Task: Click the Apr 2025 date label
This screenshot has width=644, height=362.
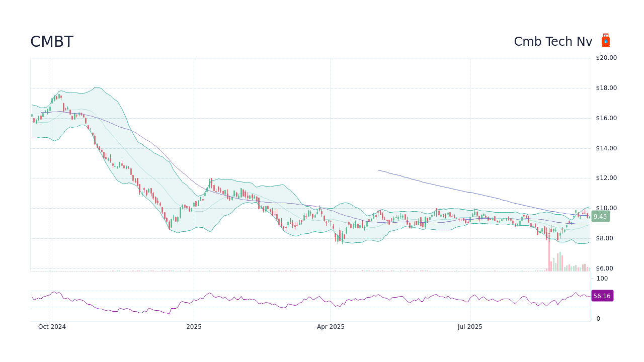Action: (x=331, y=326)
